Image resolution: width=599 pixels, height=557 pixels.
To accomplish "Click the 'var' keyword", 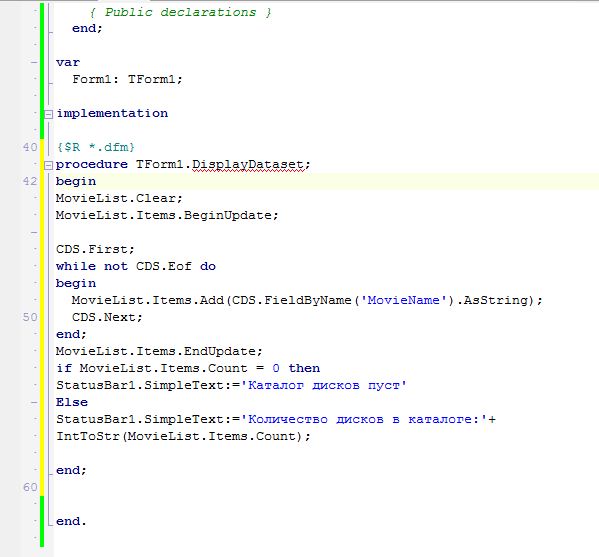I will point(68,62).
